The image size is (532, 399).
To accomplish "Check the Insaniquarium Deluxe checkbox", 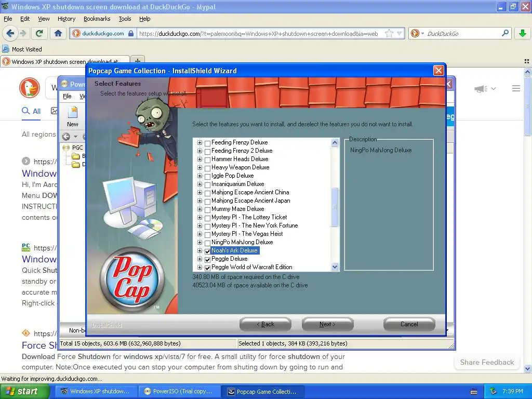I will (208, 184).
